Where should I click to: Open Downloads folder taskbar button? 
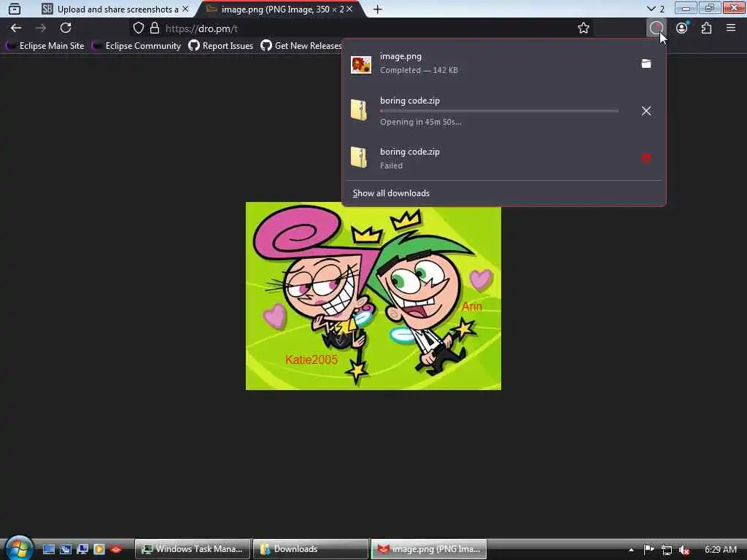(311, 549)
